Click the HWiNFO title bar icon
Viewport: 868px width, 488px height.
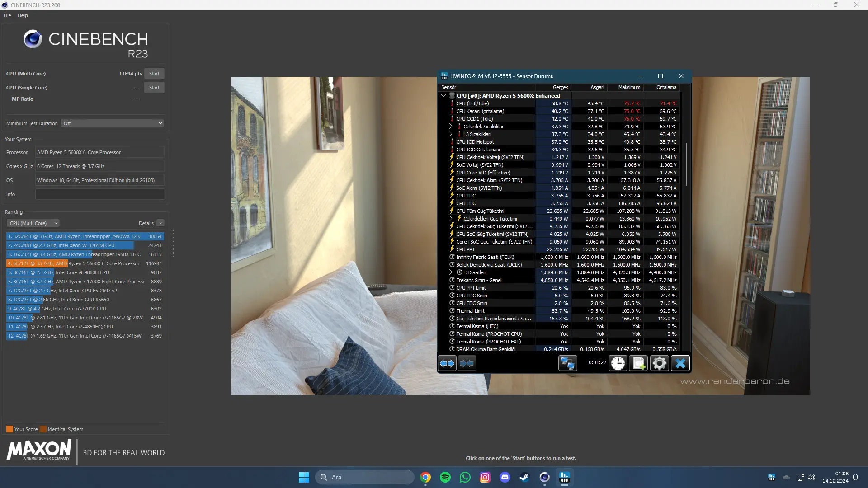[444, 76]
